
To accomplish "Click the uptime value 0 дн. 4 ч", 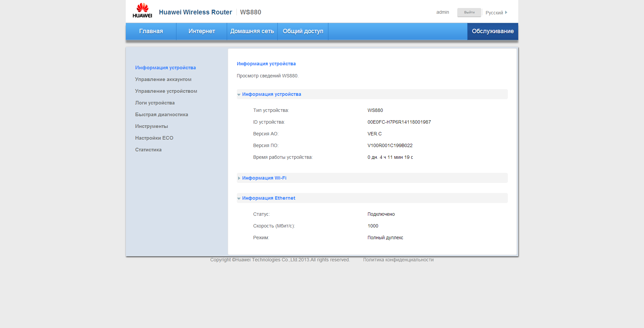I will tap(390, 157).
